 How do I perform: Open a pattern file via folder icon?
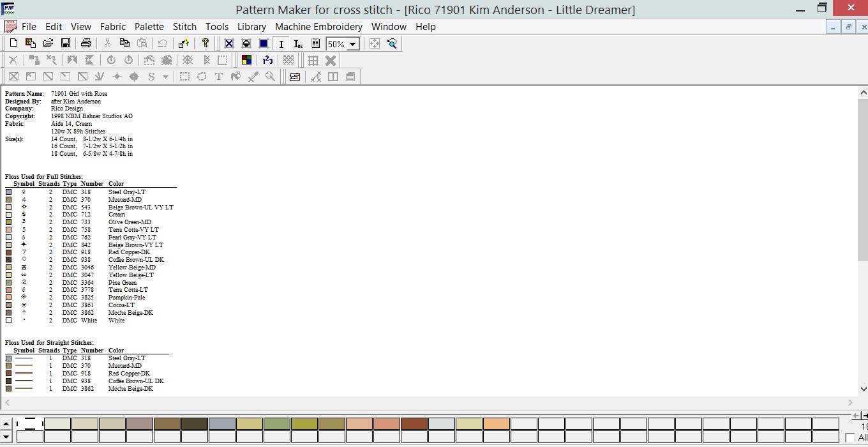click(x=48, y=43)
